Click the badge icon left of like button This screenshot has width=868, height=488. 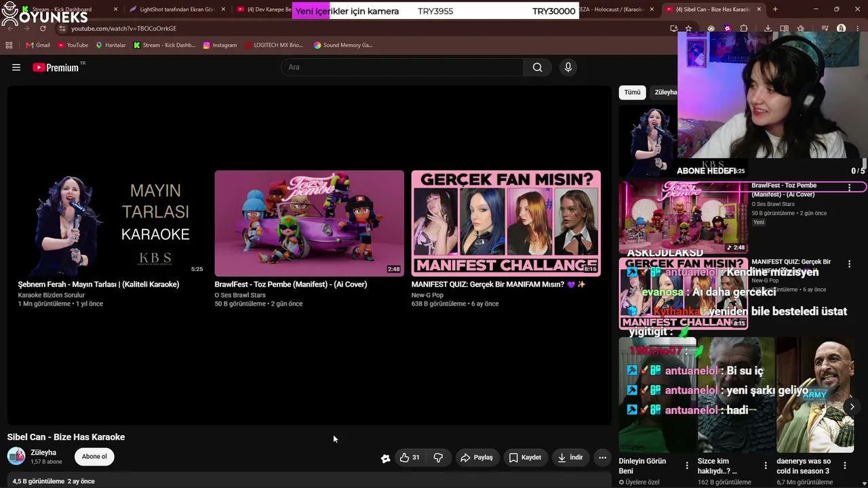coord(385,458)
